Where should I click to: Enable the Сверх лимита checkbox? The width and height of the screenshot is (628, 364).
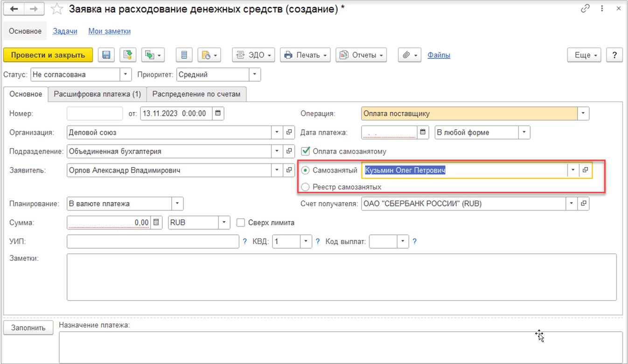(241, 223)
